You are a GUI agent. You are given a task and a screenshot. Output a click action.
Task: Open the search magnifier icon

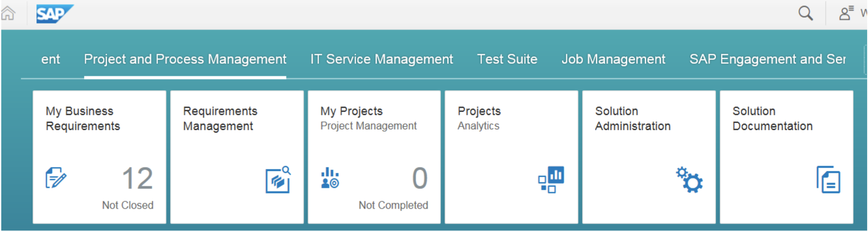[805, 13]
